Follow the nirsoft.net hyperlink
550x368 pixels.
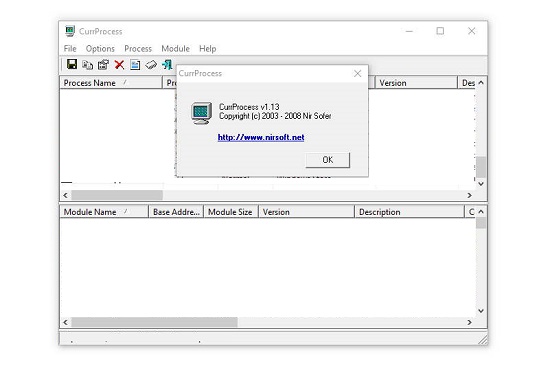click(x=261, y=137)
